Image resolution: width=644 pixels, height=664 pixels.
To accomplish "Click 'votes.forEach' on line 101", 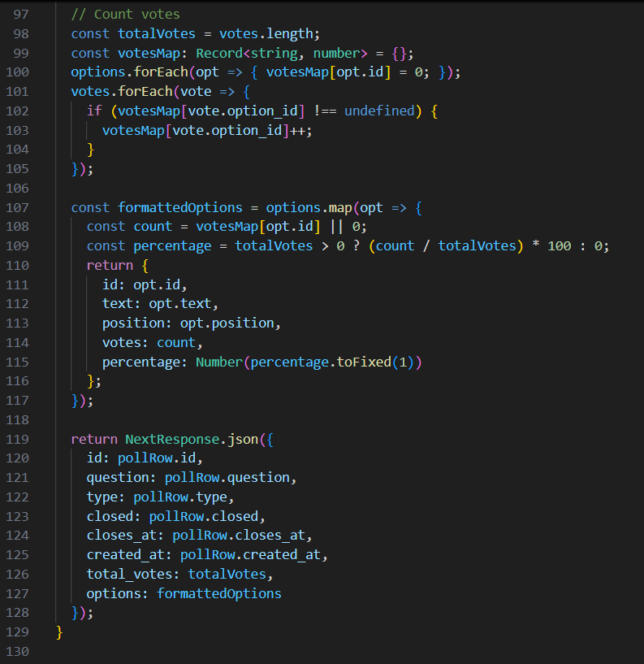I will [122, 92].
